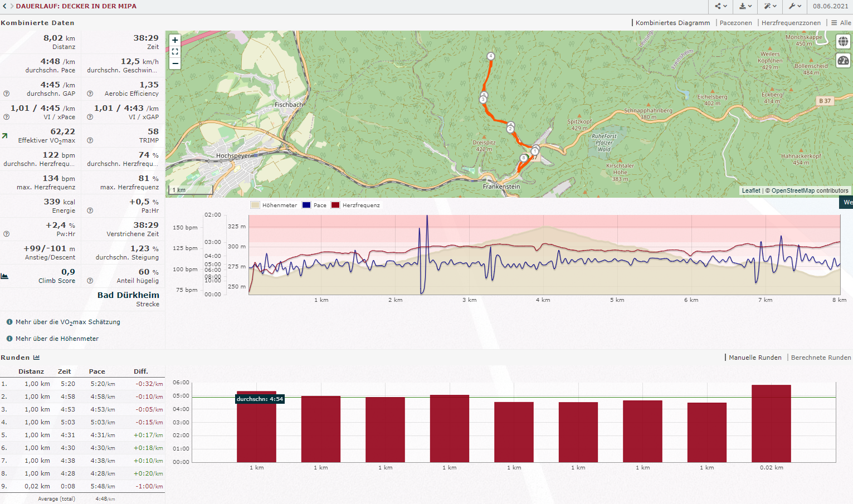Image resolution: width=853 pixels, height=504 pixels.
Task: Zoom out on the route map
Action: click(x=175, y=63)
